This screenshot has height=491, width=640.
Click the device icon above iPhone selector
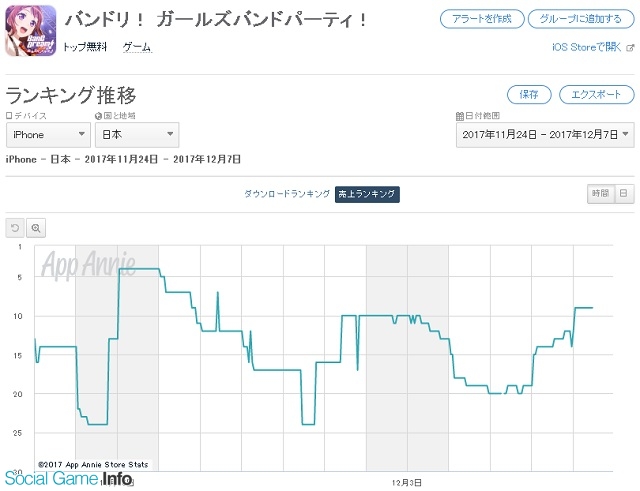pos(10,116)
